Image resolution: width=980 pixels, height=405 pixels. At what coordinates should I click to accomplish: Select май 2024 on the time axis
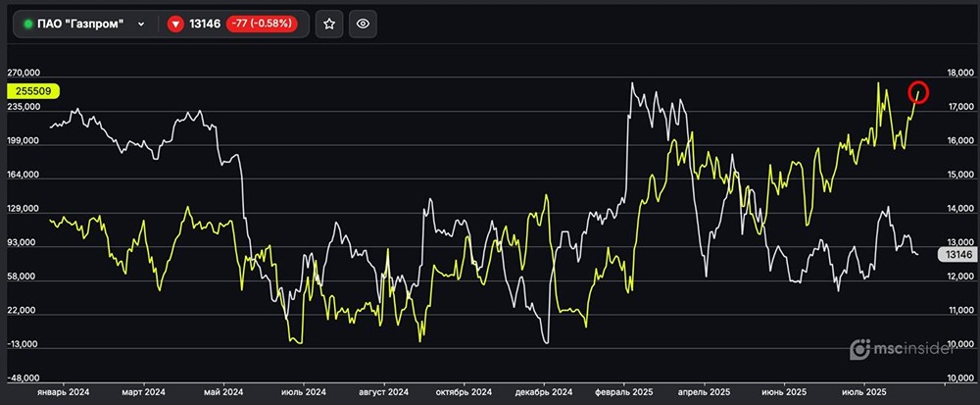point(223,392)
